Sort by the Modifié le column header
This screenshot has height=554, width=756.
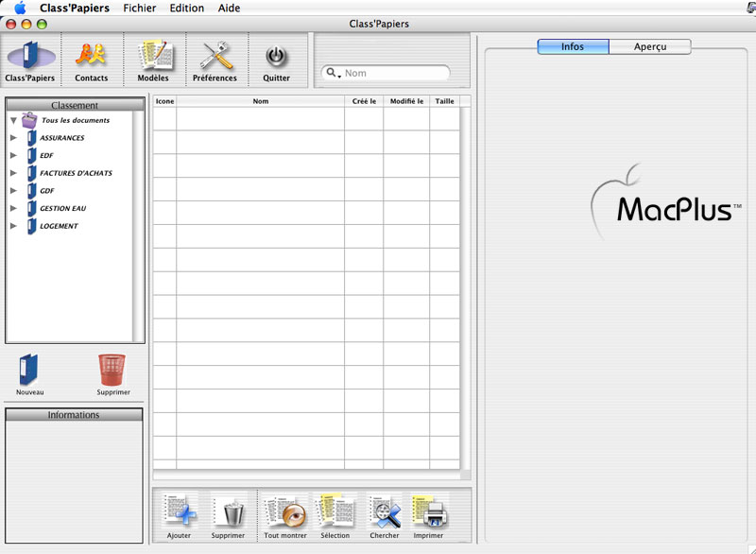406,101
